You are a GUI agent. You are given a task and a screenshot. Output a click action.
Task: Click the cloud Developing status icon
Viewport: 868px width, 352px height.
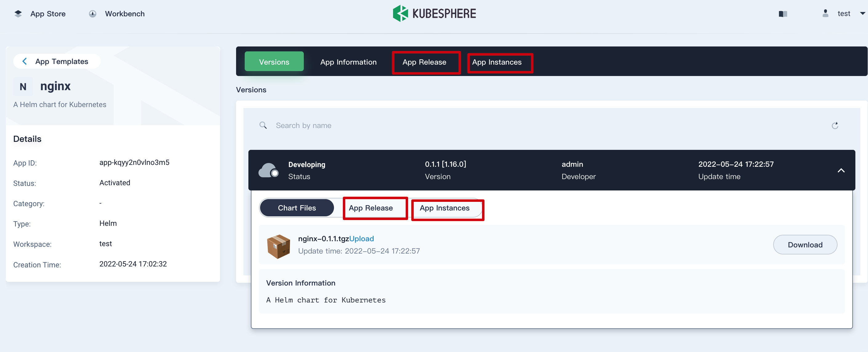coord(268,170)
